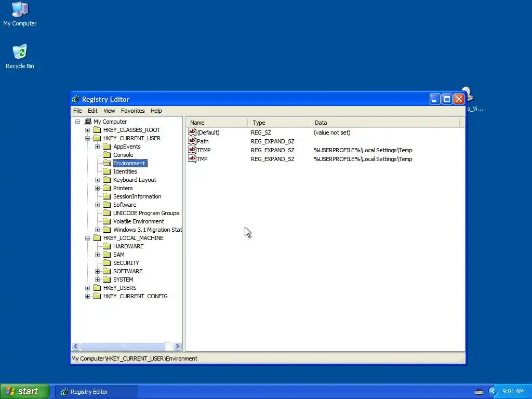Click the (Default) value string icon

[x=192, y=132]
